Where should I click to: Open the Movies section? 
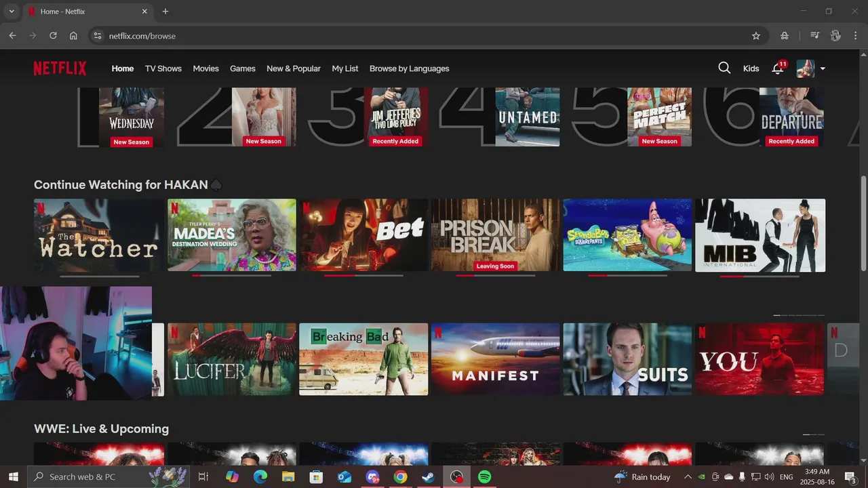tap(205, 68)
